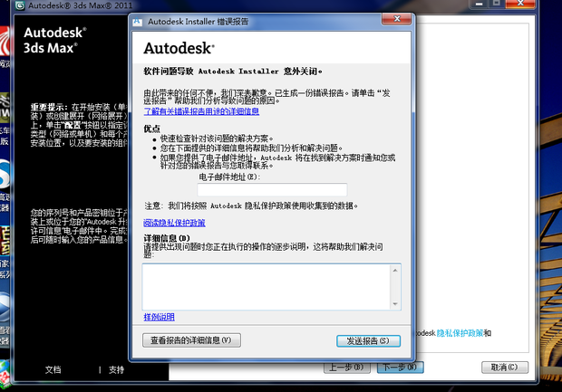
Task: Click the Autodesk 3ds Max logo in installer
Action: point(54,40)
